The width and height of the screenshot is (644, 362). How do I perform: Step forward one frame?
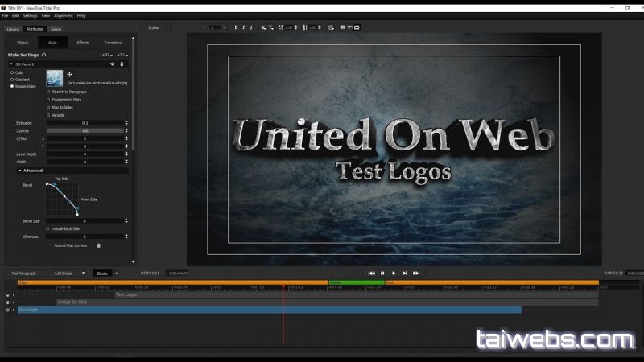click(405, 274)
